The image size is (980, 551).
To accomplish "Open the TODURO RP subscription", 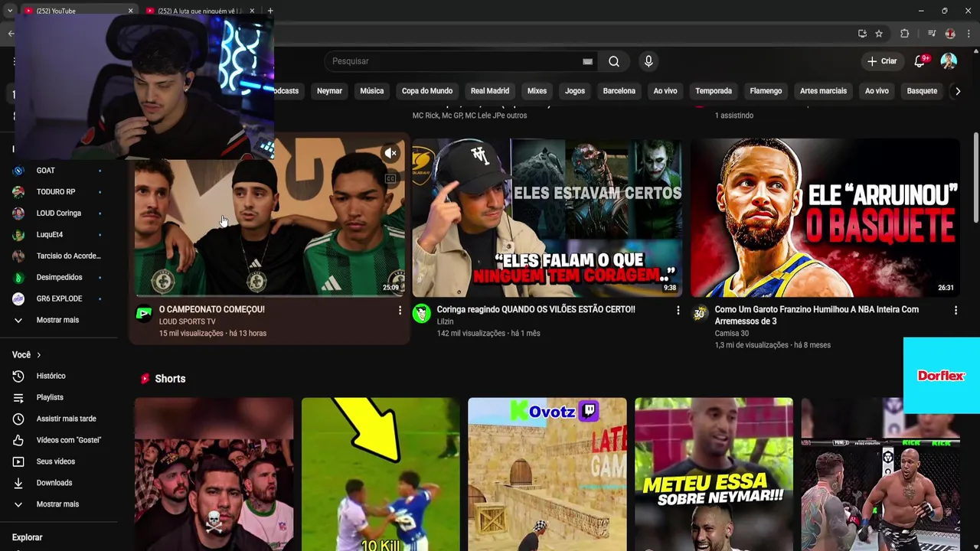I will (x=58, y=192).
